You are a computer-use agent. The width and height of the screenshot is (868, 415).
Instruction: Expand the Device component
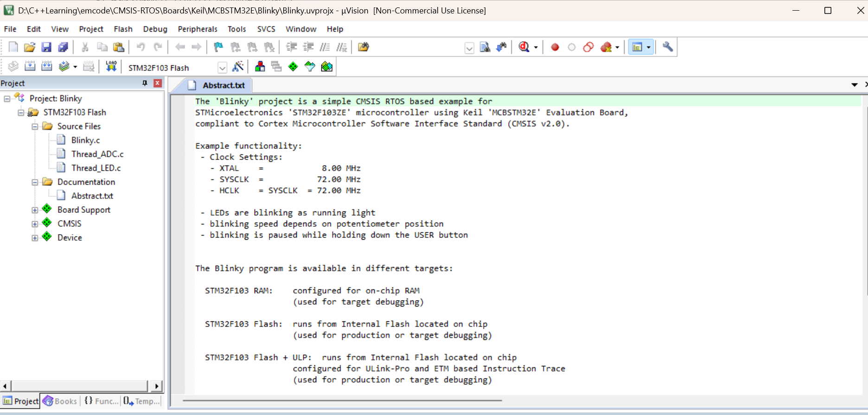35,238
